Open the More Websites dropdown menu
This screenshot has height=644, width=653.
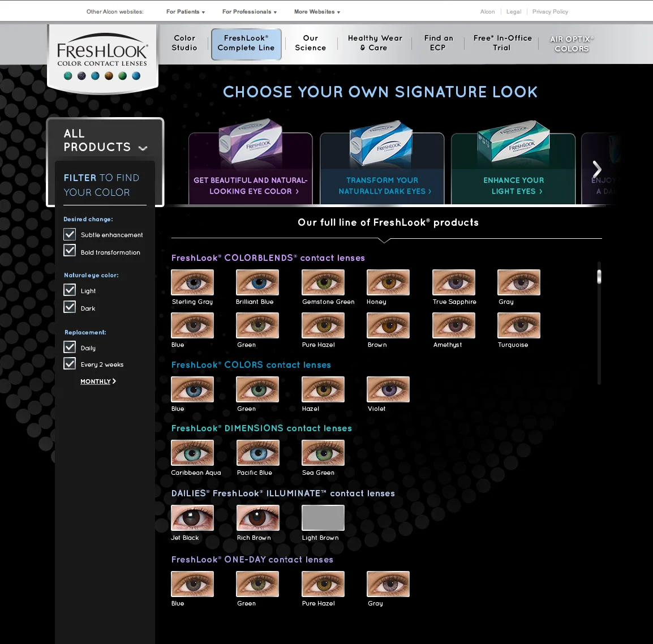pos(317,12)
